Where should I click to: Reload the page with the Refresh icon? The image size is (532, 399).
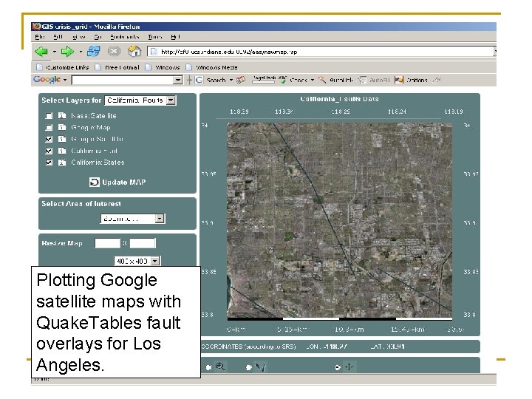pyautogui.click(x=94, y=51)
